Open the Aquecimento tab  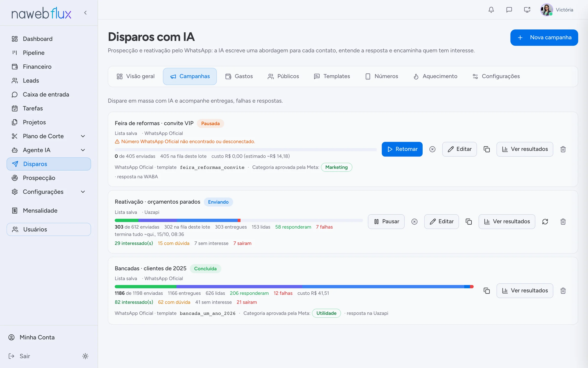[x=435, y=76]
